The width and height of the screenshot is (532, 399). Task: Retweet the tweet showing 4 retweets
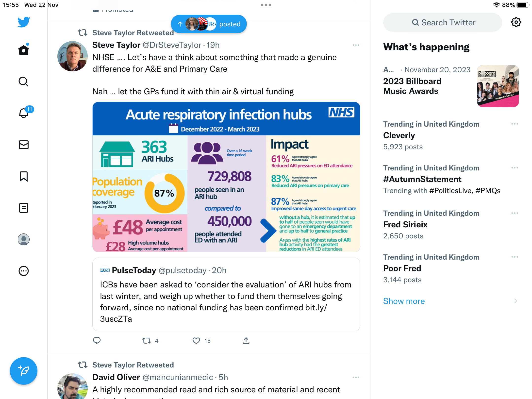point(147,341)
